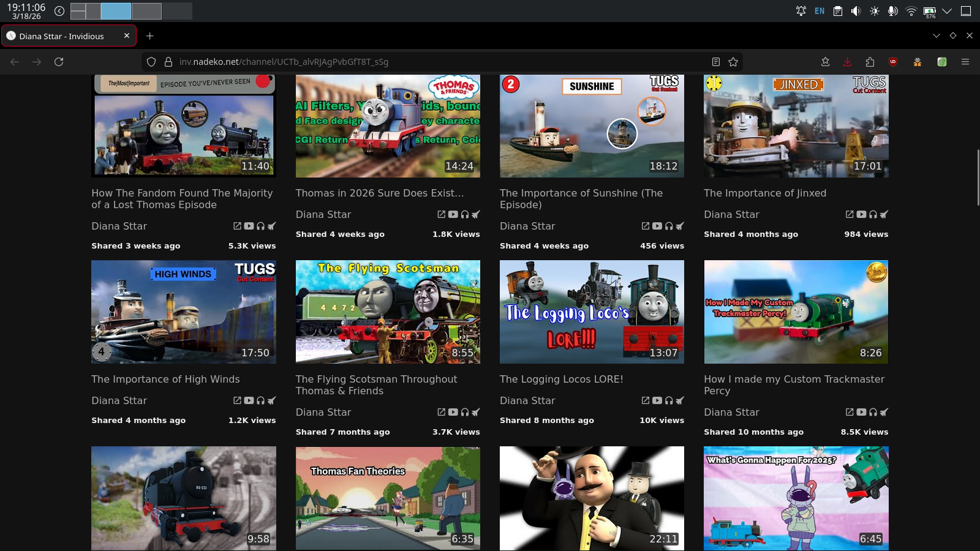Reload the current page
This screenshot has width=980, height=551.
click(x=59, y=62)
